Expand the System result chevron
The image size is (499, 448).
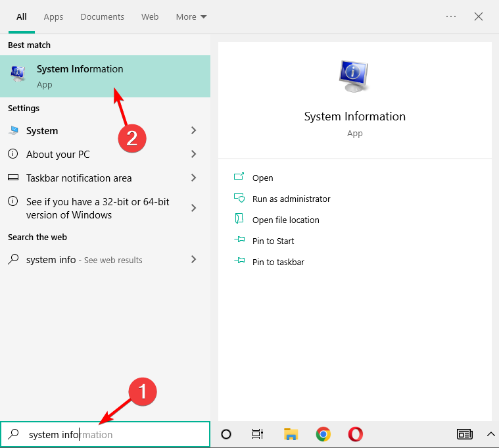(193, 130)
